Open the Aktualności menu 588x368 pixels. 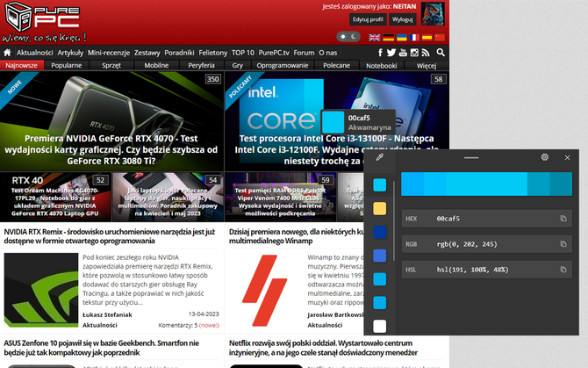pyautogui.click(x=34, y=53)
